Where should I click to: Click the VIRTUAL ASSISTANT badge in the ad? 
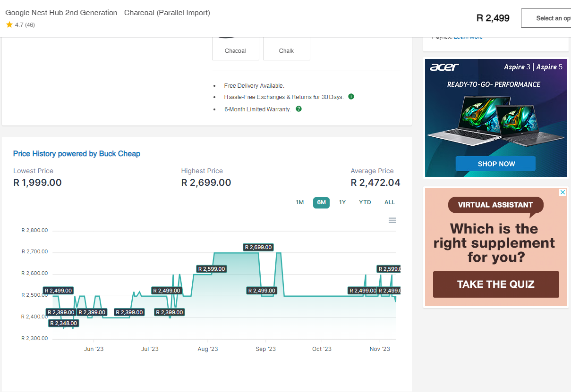(495, 205)
